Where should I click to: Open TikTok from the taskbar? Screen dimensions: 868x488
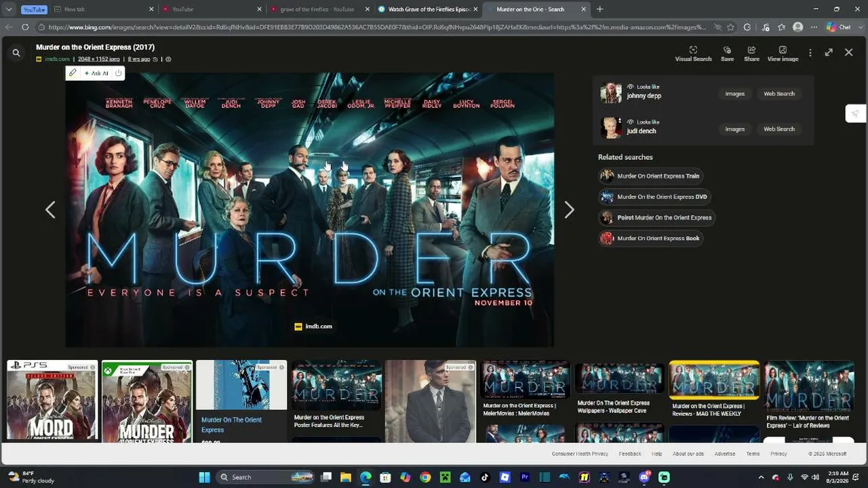[x=485, y=477]
